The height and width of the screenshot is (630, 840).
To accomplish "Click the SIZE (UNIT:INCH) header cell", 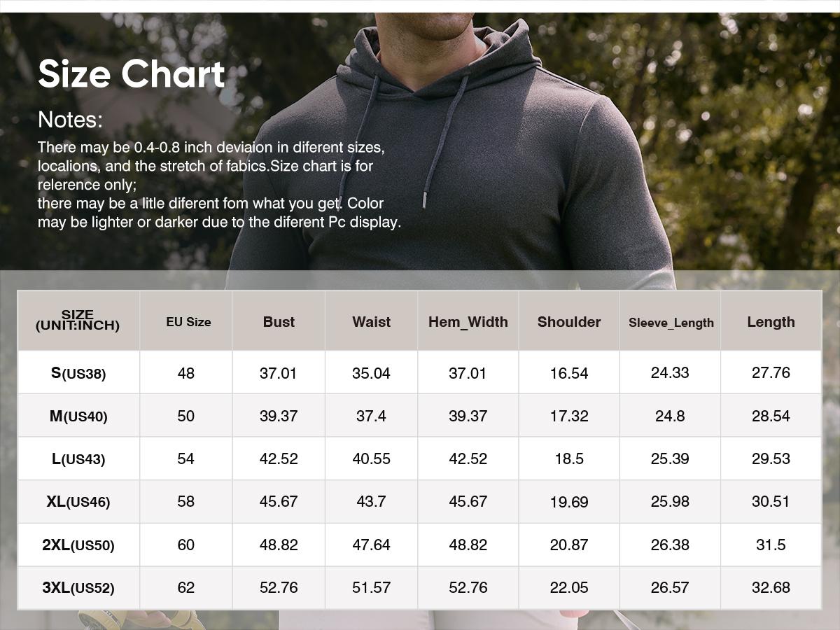I will pos(78,321).
